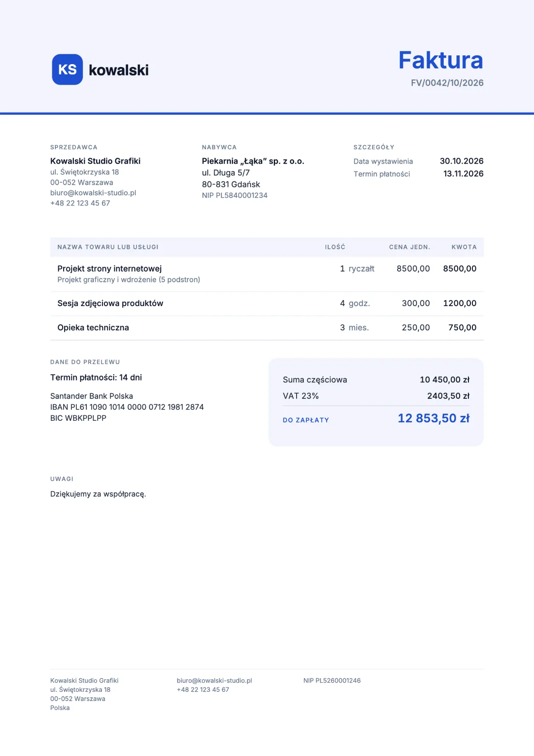Screen dimensions: 534x756
Task: Click the kowalski brand name text
Action: 118,70
